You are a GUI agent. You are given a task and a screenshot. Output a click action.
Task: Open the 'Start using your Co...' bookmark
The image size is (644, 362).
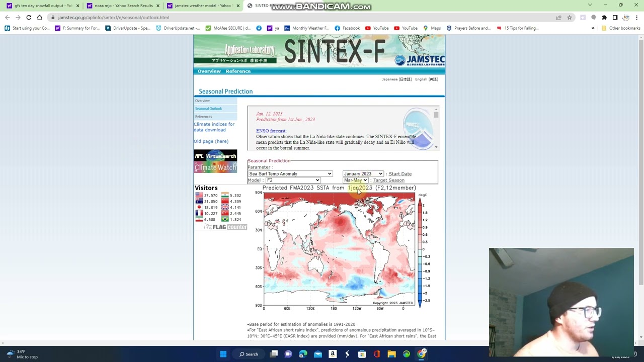[27, 28]
